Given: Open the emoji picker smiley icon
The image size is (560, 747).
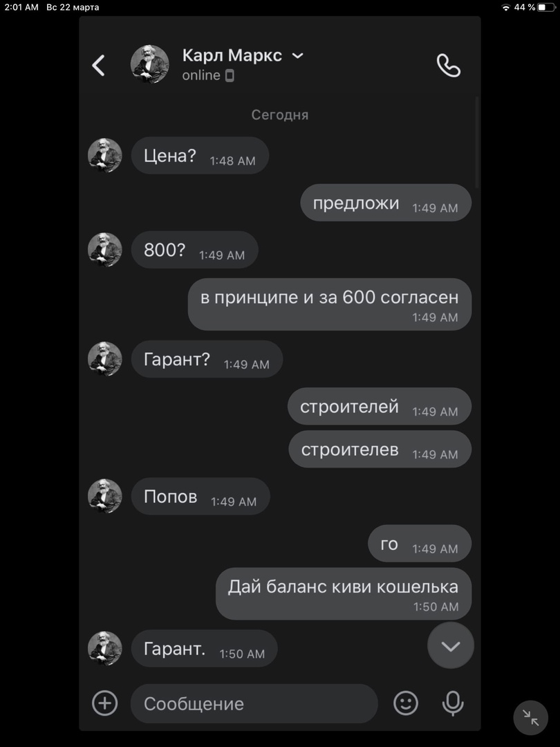Looking at the screenshot, I should [406, 703].
